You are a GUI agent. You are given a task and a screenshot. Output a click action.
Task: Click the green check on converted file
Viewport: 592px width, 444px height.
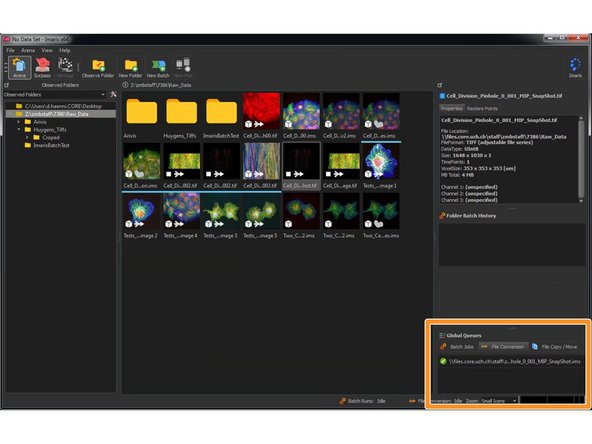(443, 361)
